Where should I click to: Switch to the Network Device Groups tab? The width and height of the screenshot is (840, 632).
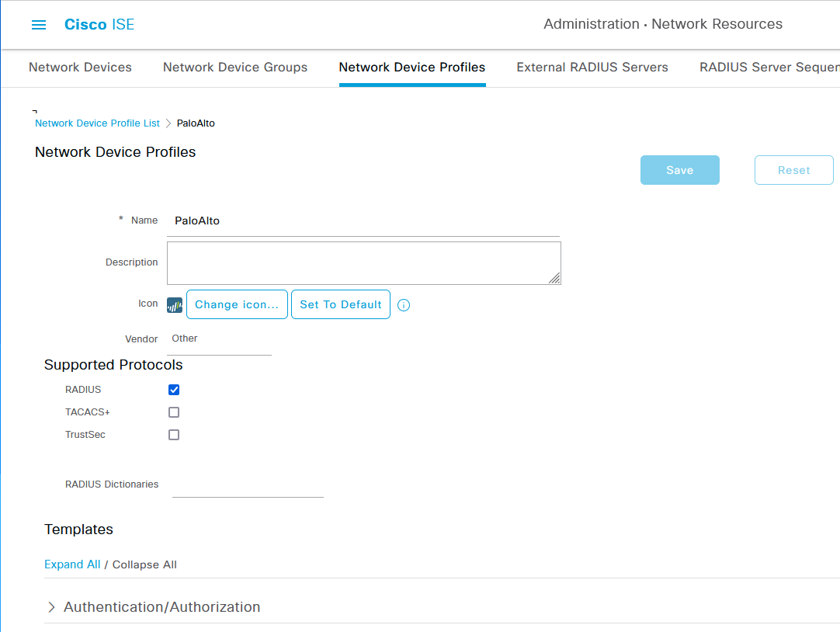pyautogui.click(x=235, y=68)
